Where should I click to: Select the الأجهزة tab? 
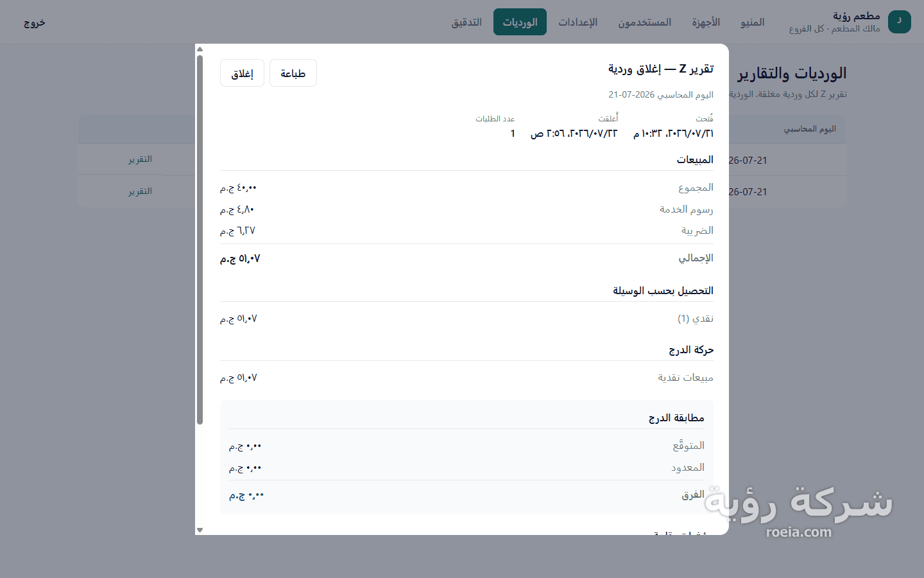tap(706, 22)
